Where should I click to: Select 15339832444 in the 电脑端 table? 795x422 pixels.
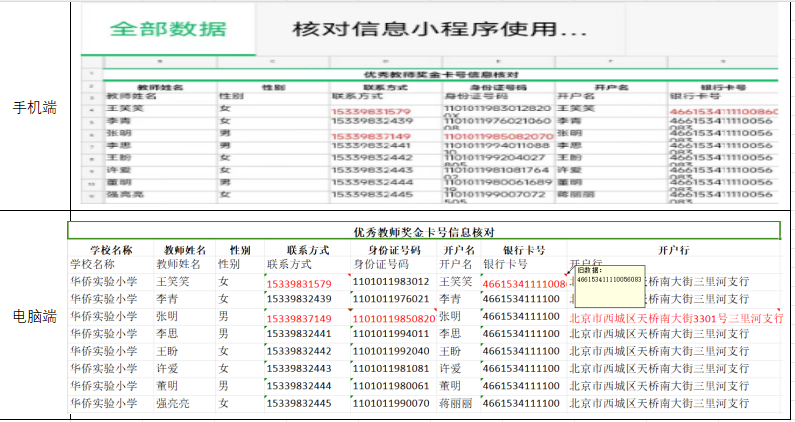point(299,386)
